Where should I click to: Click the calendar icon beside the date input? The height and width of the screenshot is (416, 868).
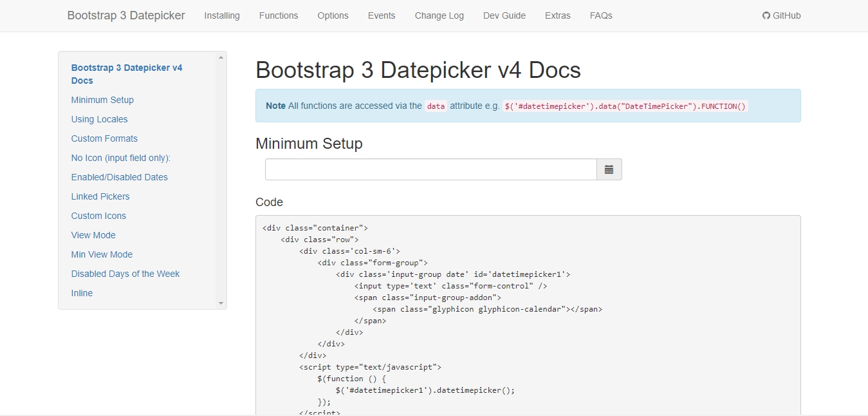[609, 169]
